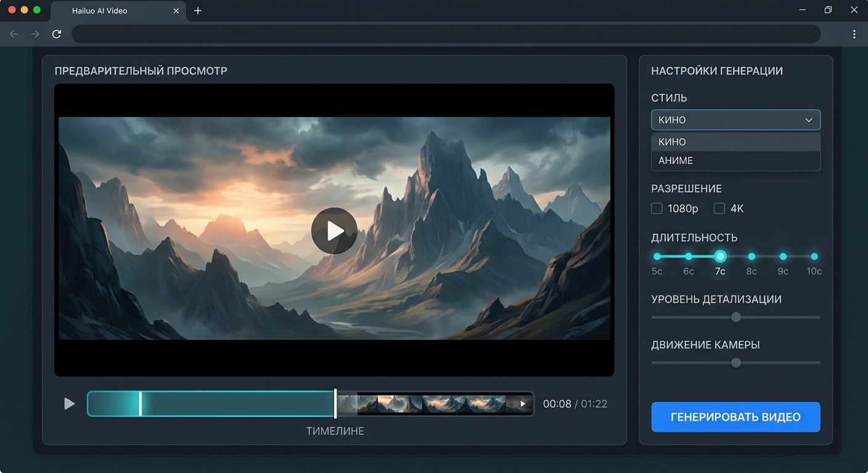Set duration to 10с stop
Viewport: 868px width, 473px height.
click(x=814, y=256)
